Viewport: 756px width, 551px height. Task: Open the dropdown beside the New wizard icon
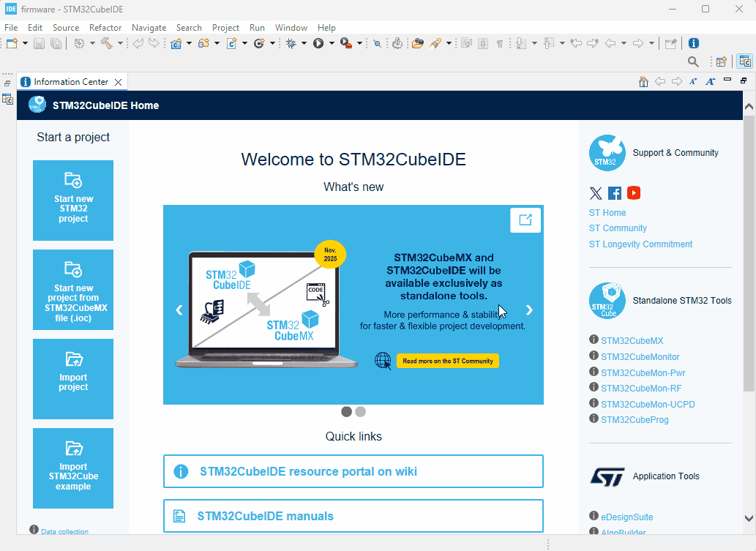[24, 43]
